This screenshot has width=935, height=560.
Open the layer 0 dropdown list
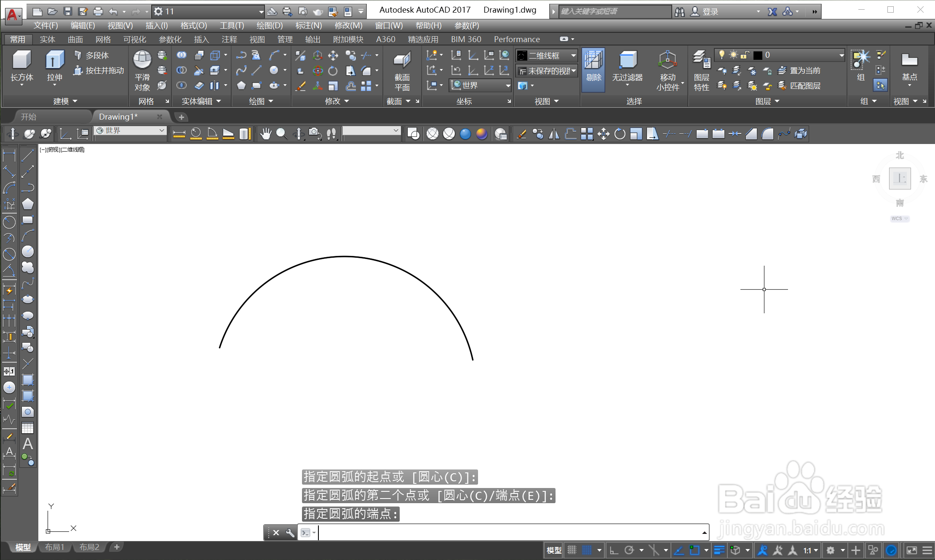(780, 55)
